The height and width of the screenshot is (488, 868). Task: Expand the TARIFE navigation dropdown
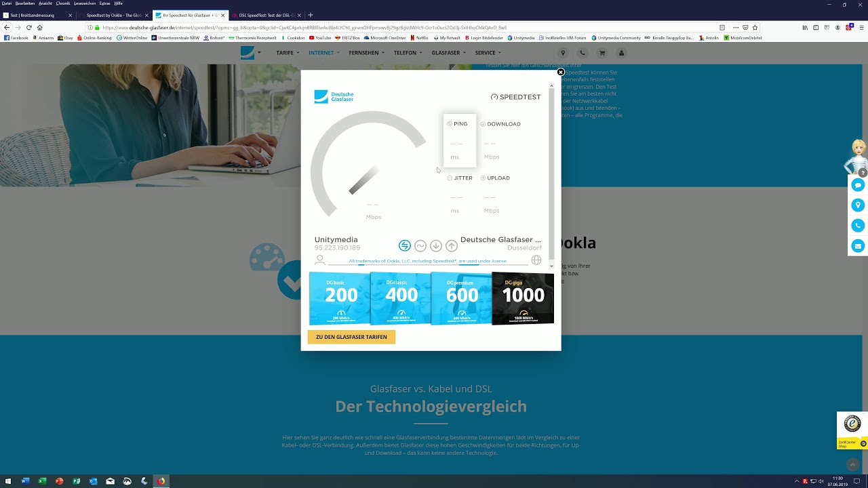288,53
